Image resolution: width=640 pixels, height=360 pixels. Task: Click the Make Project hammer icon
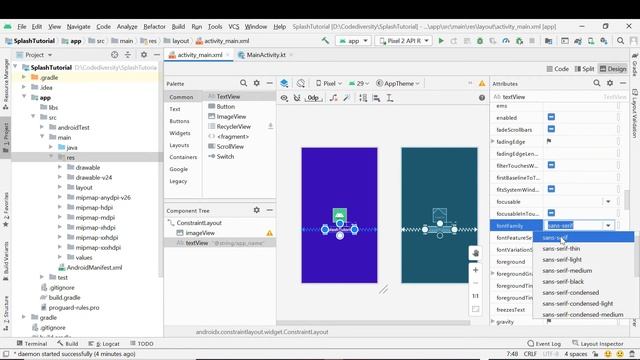tap(325, 41)
